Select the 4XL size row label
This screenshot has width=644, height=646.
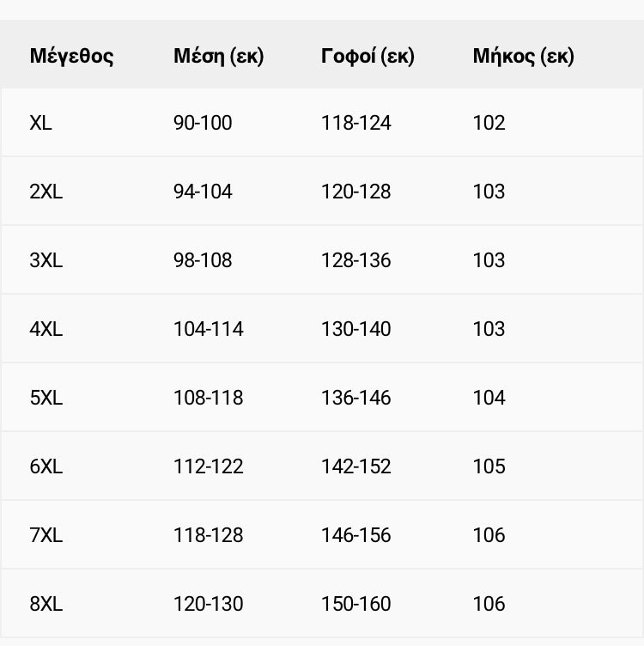click(46, 329)
